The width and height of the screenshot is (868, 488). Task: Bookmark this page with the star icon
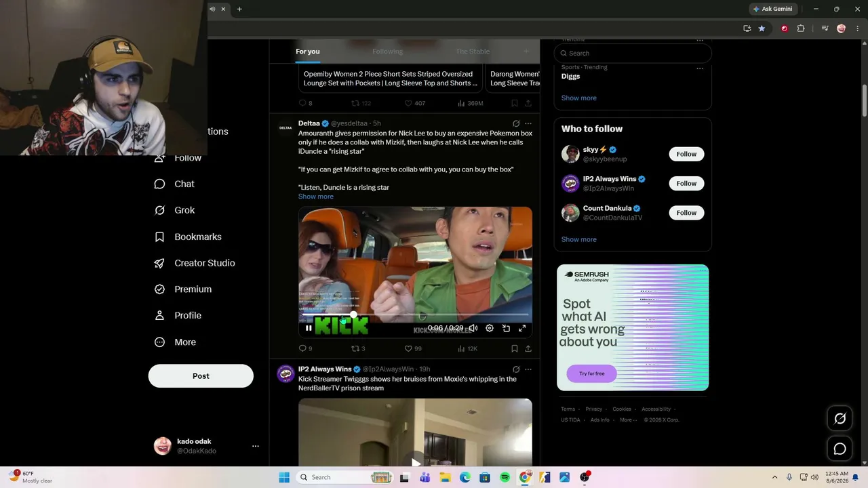(762, 28)
